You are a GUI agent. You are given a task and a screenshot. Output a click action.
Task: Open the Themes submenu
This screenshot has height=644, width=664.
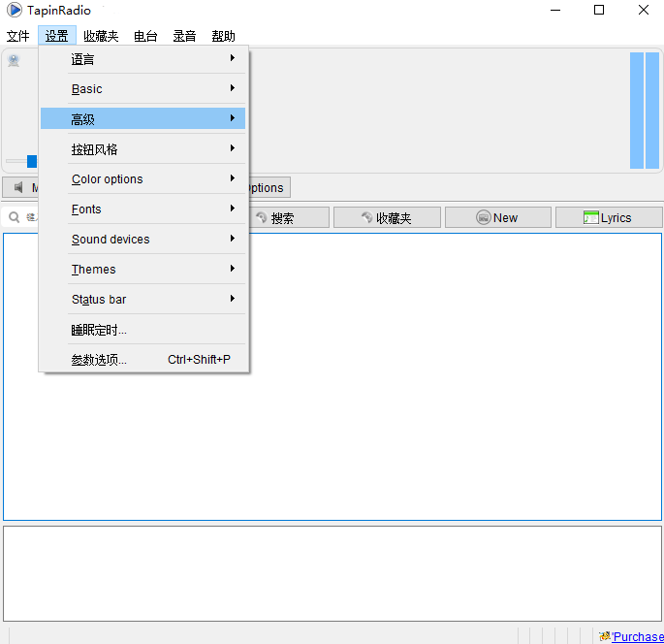[x=143, y=270]
